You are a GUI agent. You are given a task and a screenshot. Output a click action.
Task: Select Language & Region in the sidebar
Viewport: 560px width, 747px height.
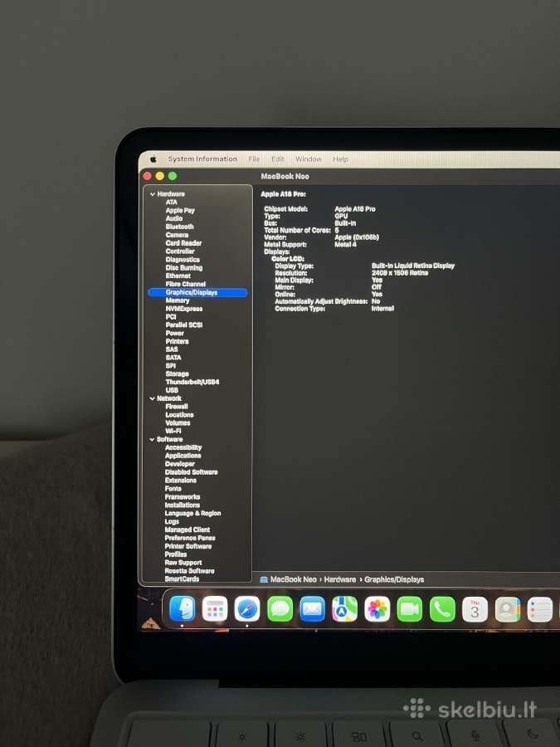click(x=192, y=514)
